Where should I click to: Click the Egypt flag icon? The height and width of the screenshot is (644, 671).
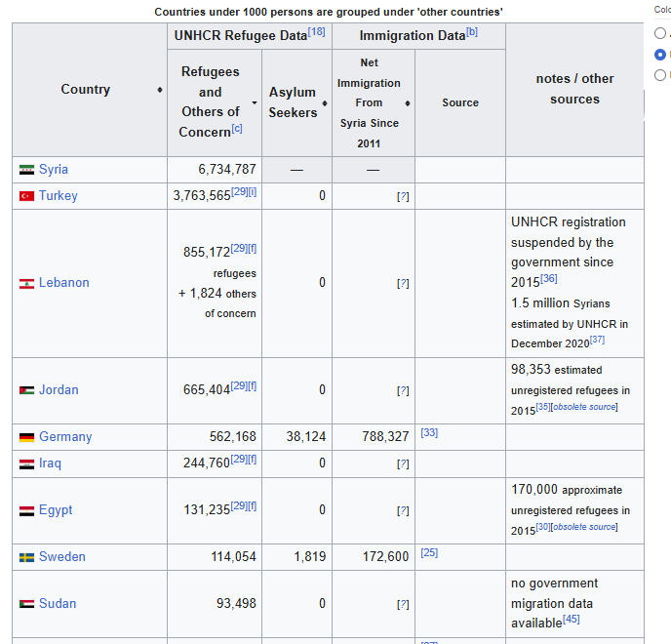tap(26, 510)
